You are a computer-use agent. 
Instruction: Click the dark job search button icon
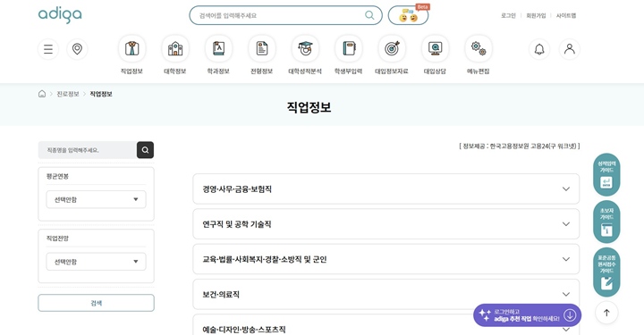pyautogui.click(x=146, y=150)
